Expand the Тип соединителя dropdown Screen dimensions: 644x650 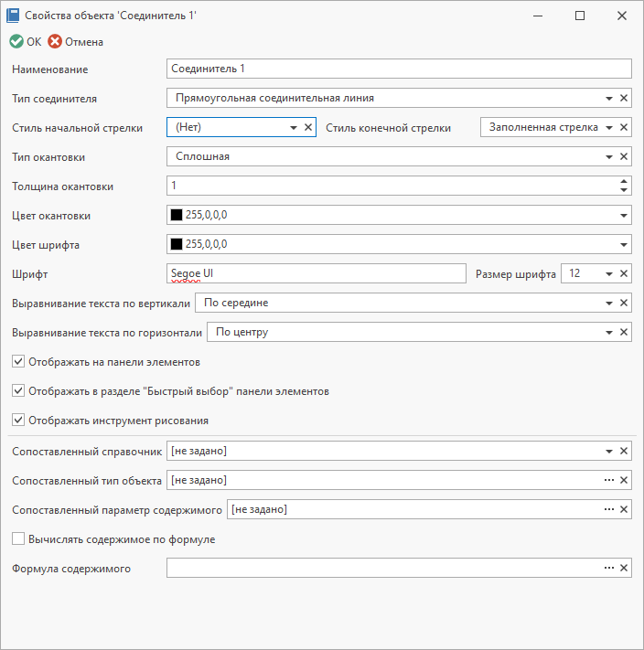(608, 99)
